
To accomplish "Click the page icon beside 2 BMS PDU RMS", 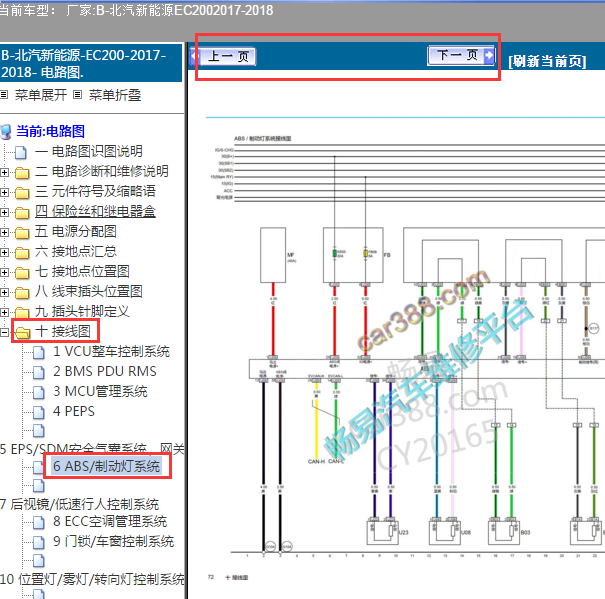I will pos(39,372).
